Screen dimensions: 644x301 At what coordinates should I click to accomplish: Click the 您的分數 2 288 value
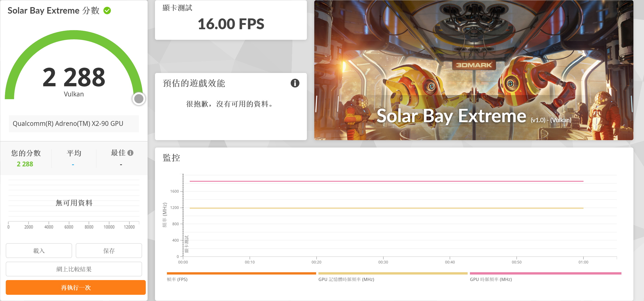pyautogui.click(x=25, y=164)
